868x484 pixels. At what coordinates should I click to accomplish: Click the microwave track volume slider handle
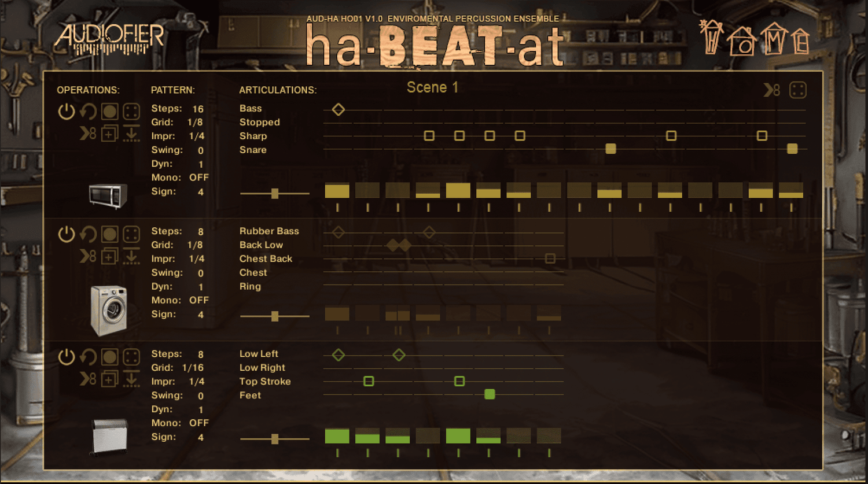point(275,194)
